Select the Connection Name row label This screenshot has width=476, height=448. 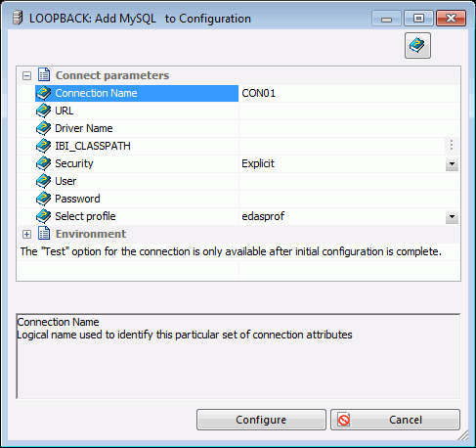click(96, 93)
